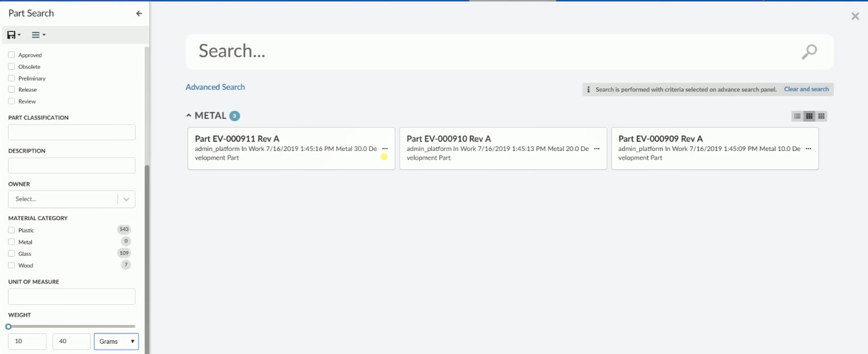Screen dimensions: 868x354
Task: Open the Owner select dropdown
Action: [71, 199]
